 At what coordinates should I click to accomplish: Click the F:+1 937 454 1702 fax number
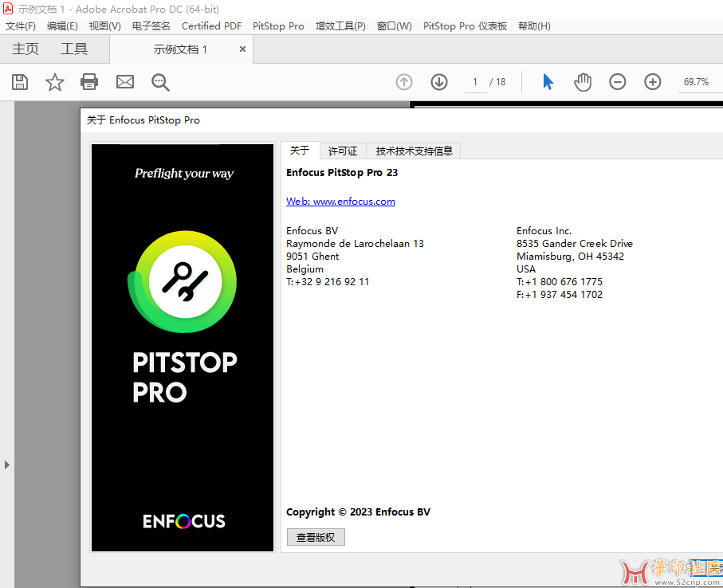click(x=560, y=295)
